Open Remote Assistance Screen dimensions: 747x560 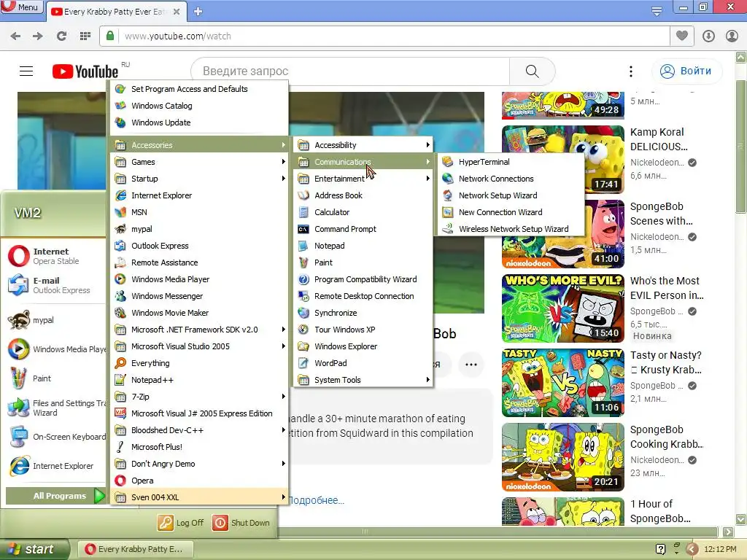click(x=199, y=262)
